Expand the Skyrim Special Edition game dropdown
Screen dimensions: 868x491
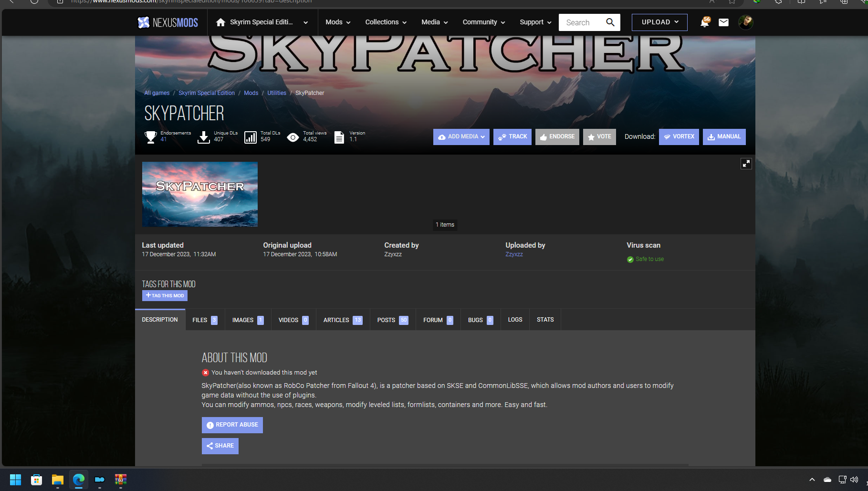pyautogui.click(x=305, y=22)
